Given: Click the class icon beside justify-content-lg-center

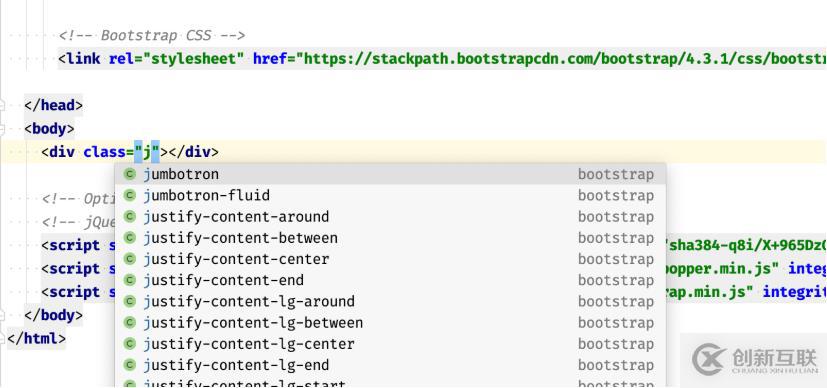Looking at the screenshot, I should [x=130, y=344].
